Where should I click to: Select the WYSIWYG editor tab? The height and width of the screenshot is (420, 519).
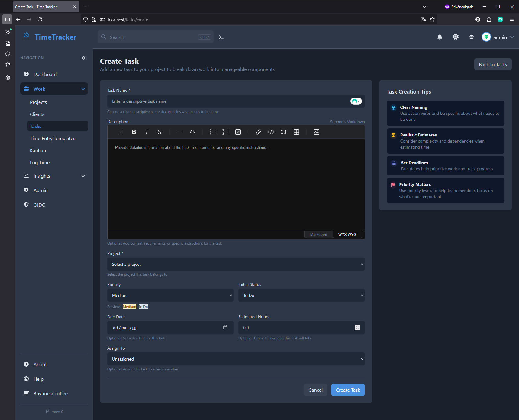(x=347, y=234)
